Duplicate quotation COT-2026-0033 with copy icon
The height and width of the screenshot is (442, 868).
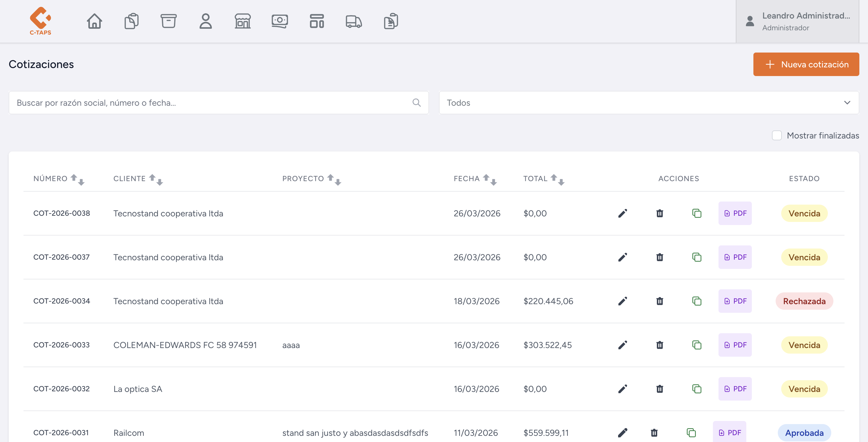click(x=697, y=345)
